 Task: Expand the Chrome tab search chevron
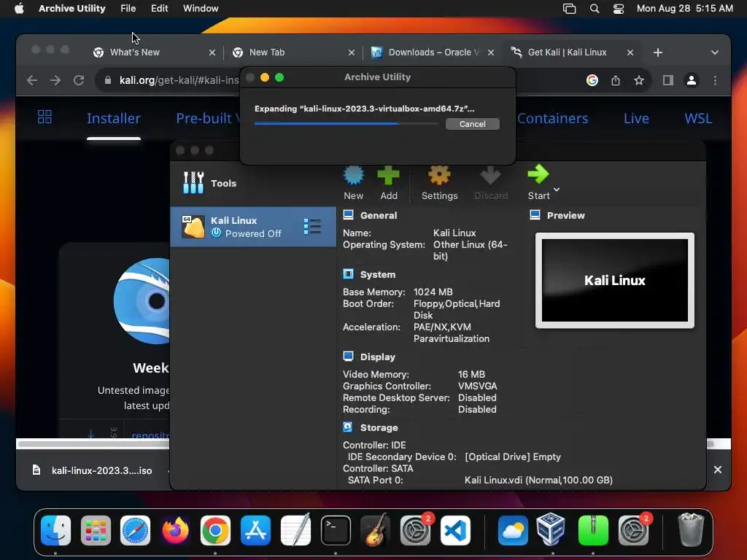pos(715,52)
